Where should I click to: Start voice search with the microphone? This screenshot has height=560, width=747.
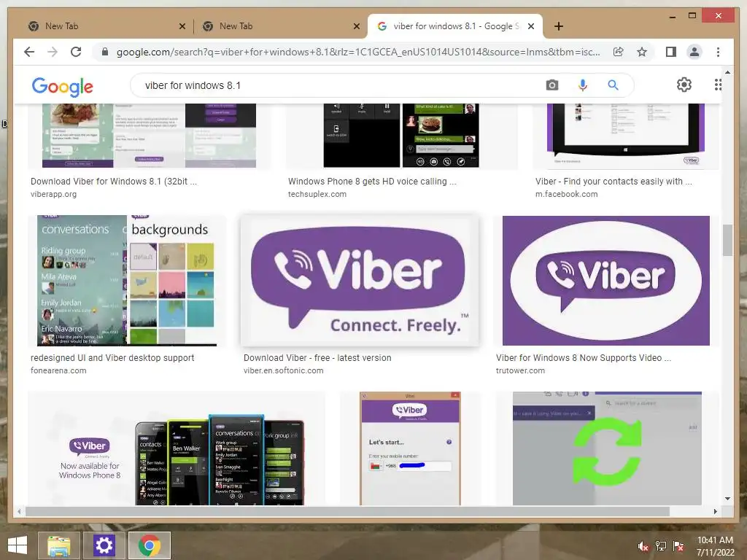[582, 85]
